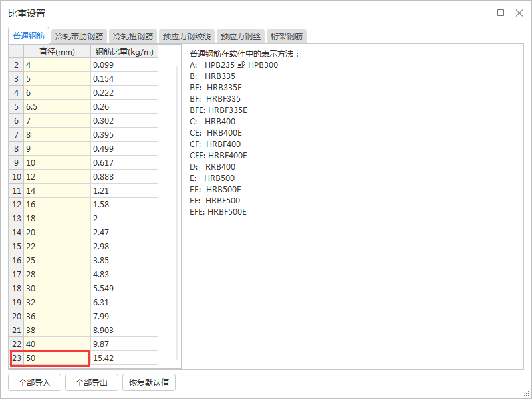The height and width of the screenshot is (399, 532).
Task: Click the weight value 0.26
Action: pyautogui.click(x=124, y=107)
